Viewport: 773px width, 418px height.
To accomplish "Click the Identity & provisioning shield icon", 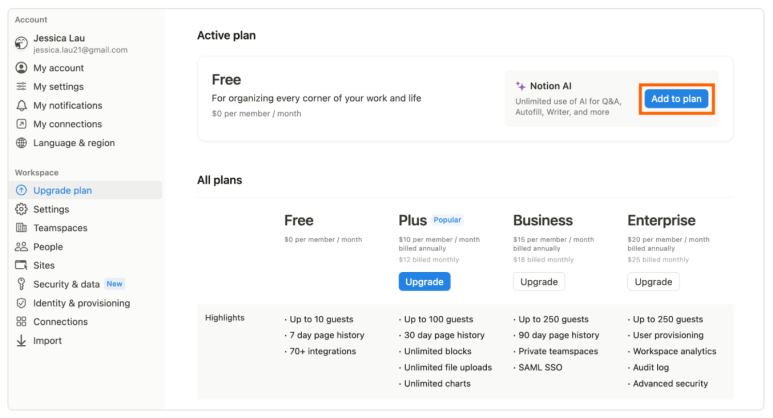I will click(21, 303).
